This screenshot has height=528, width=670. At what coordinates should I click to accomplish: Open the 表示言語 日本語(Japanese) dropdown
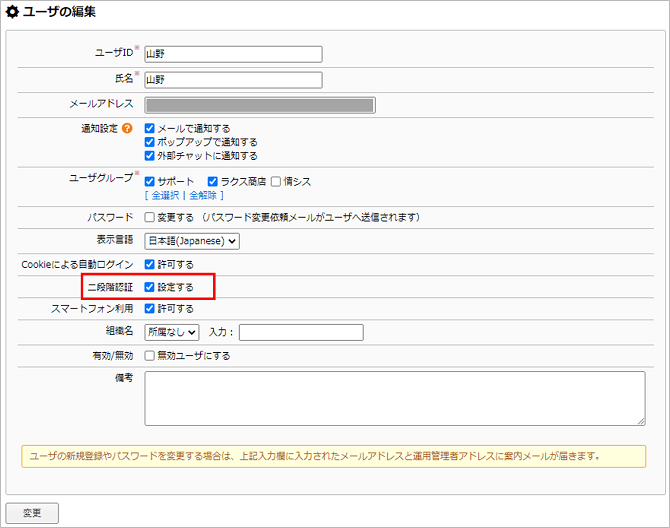[x=192, y=241]
